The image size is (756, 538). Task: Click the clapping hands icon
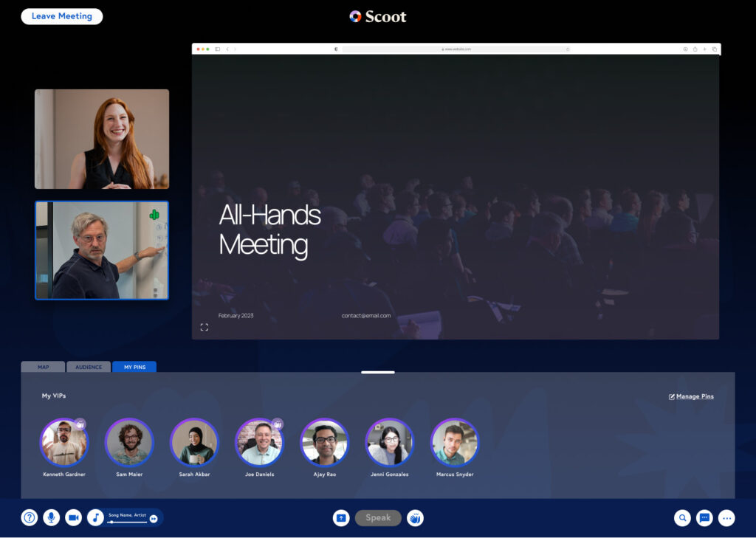click(x=416, y=518)
